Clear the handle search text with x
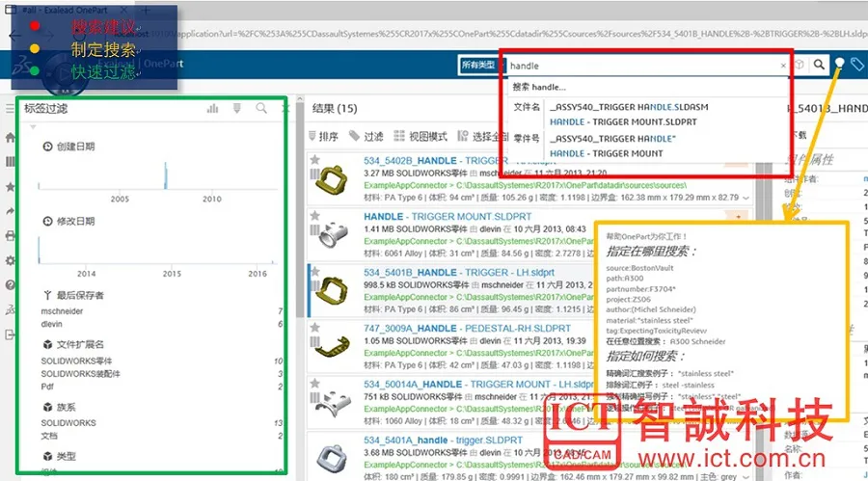 [x=783, y=66]
